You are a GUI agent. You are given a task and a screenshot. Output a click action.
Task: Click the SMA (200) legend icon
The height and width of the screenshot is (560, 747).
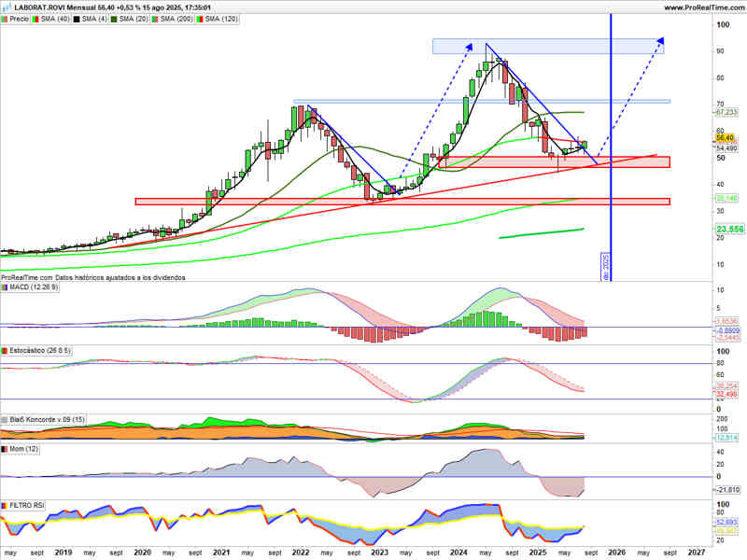pos(155,19)
